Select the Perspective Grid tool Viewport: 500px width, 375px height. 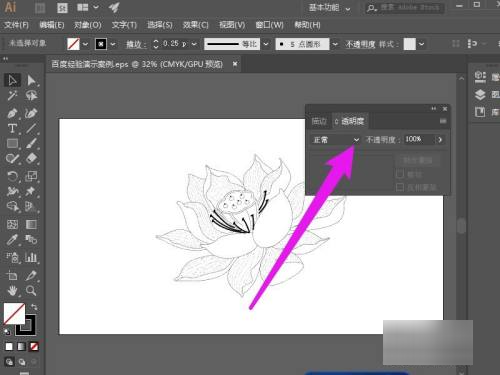(31, 207)
